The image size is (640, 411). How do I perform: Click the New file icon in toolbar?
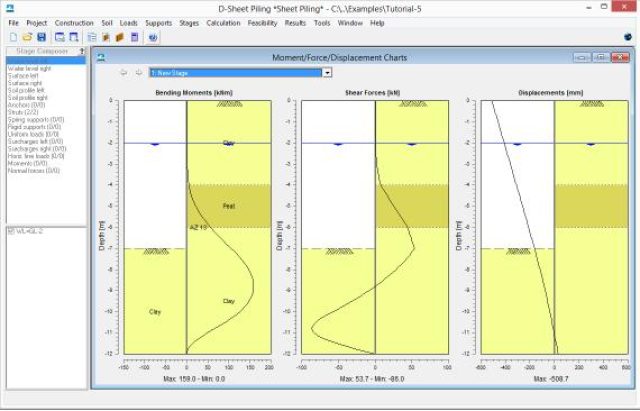click(11, 36)
